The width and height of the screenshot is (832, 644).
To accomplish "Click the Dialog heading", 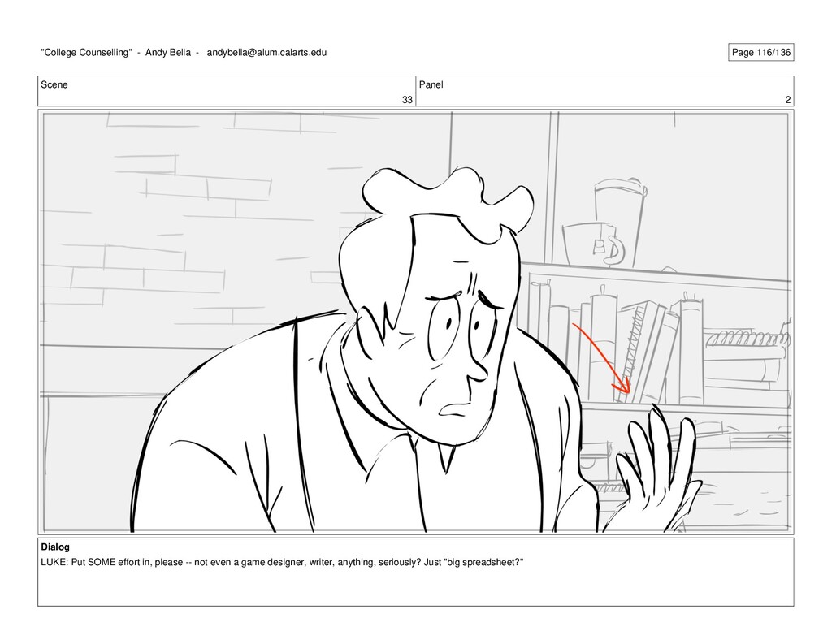I will [55, 547].
